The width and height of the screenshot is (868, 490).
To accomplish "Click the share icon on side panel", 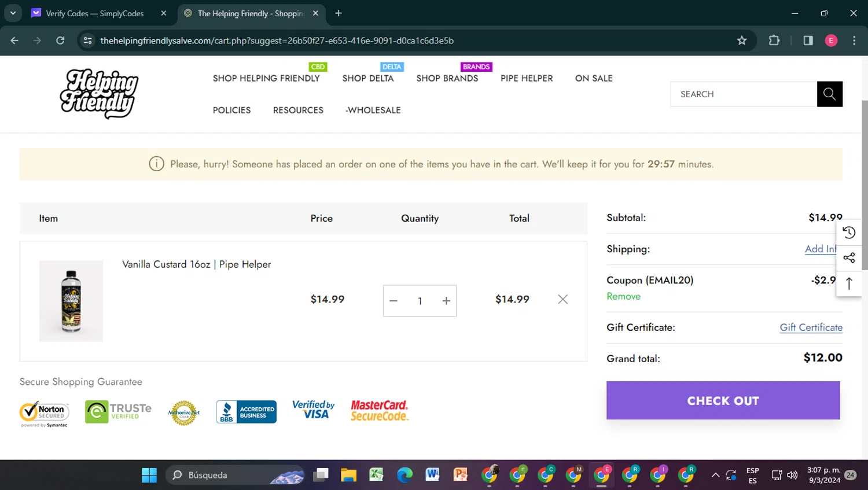I will point(849,258).
